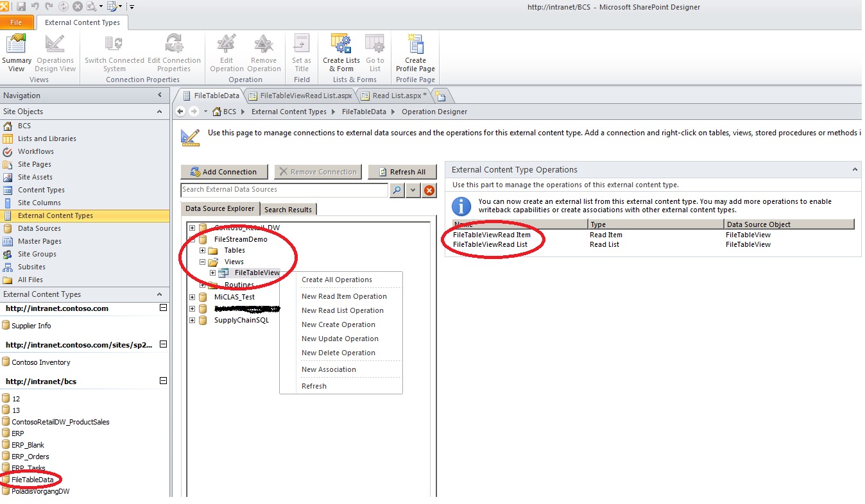Click Set as Title in the Field group
The width and height of the screenshot is (865, 504).
click(302, 54)
